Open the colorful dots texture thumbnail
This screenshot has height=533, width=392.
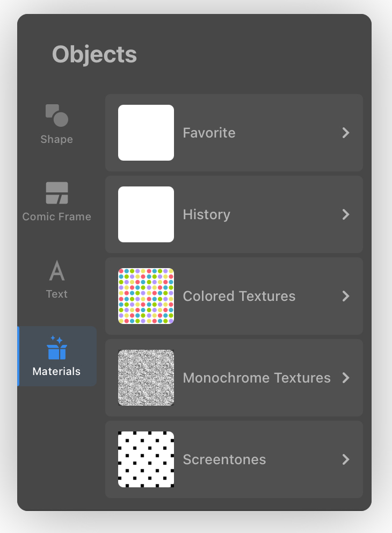[146, 296]
